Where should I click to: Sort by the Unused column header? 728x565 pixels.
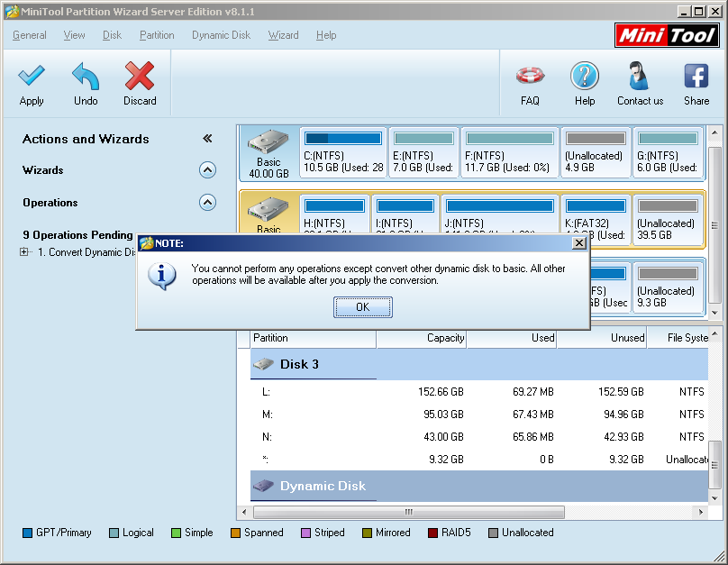point(602,339)
